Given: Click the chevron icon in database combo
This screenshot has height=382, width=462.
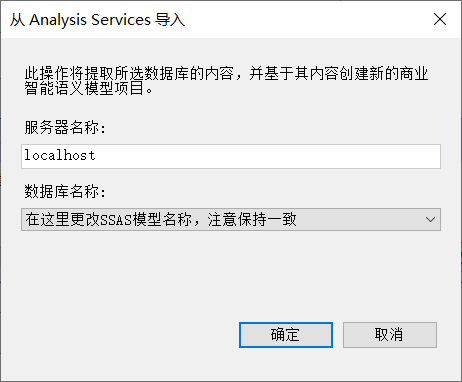Looking at the screenshot, I should (x=430, y=220).
